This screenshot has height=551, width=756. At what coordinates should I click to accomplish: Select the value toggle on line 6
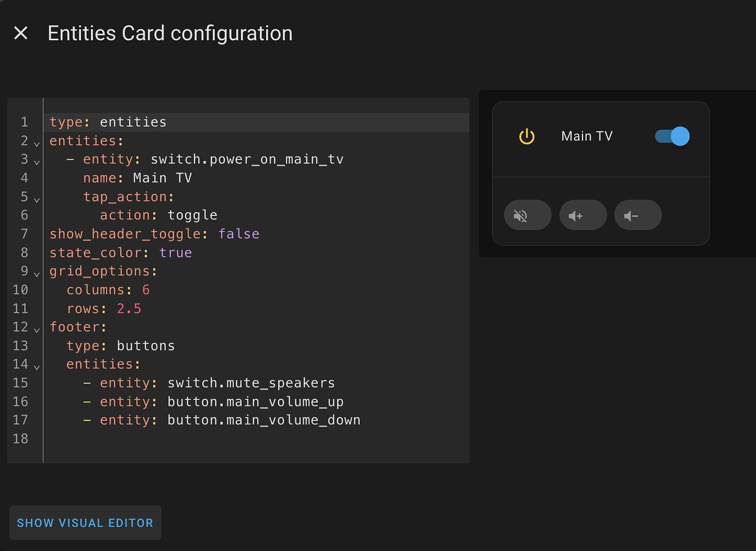tap(192, 215)
